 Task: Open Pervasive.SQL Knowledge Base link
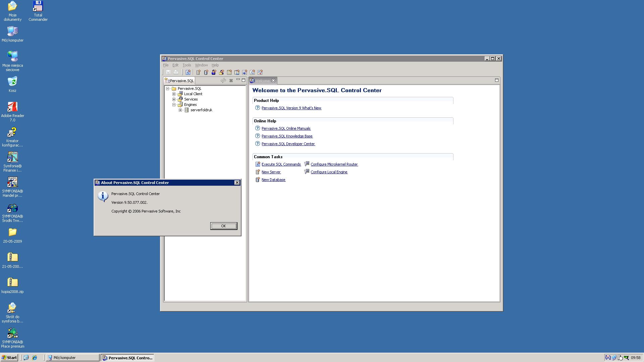point(287,136)
